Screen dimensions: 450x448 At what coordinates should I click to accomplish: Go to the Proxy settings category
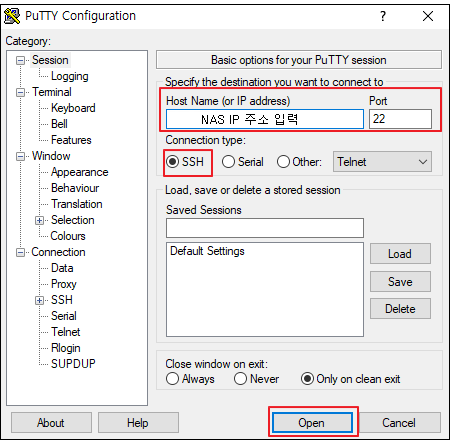point(64,284)
